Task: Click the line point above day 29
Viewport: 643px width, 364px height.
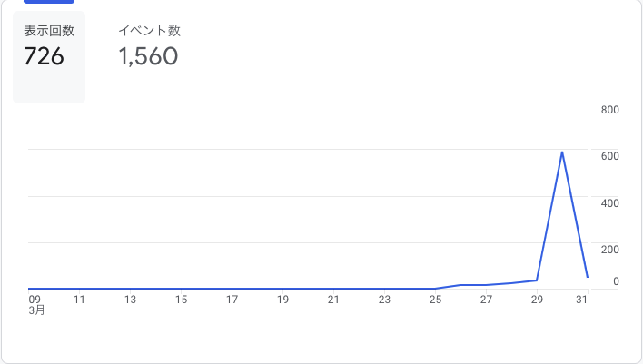Action: (x=537, y=280)
